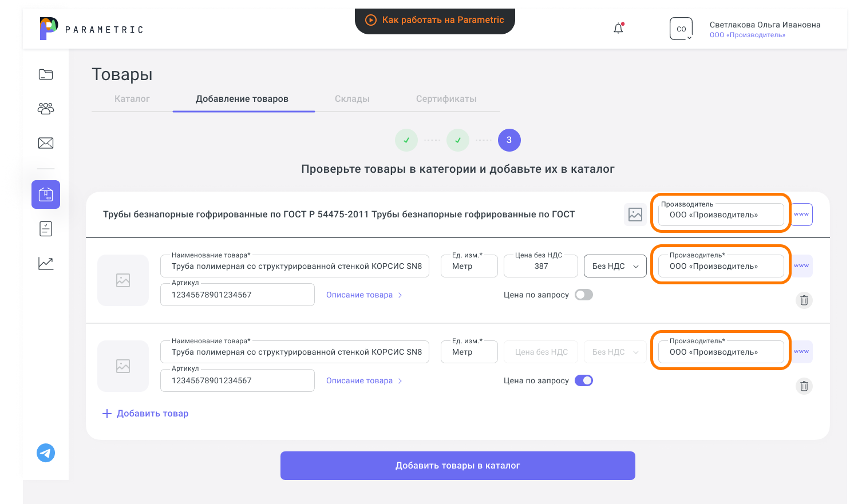Image resolution: width=850 pixels, height=504 pixels.
Task: Open the analytics chart sidebar icon
Action: click(46, 263)
